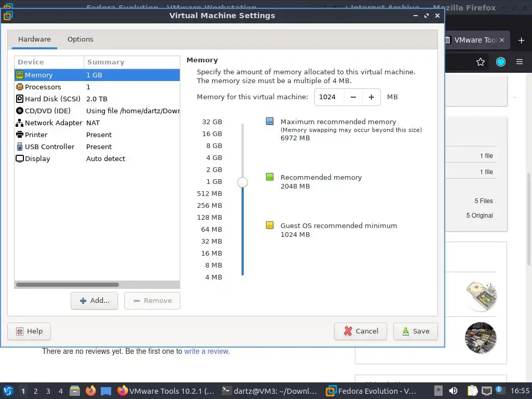Screen dimensions: 532x399
Task: Select the USB Controller icon
Action: [x=20, y=147]
